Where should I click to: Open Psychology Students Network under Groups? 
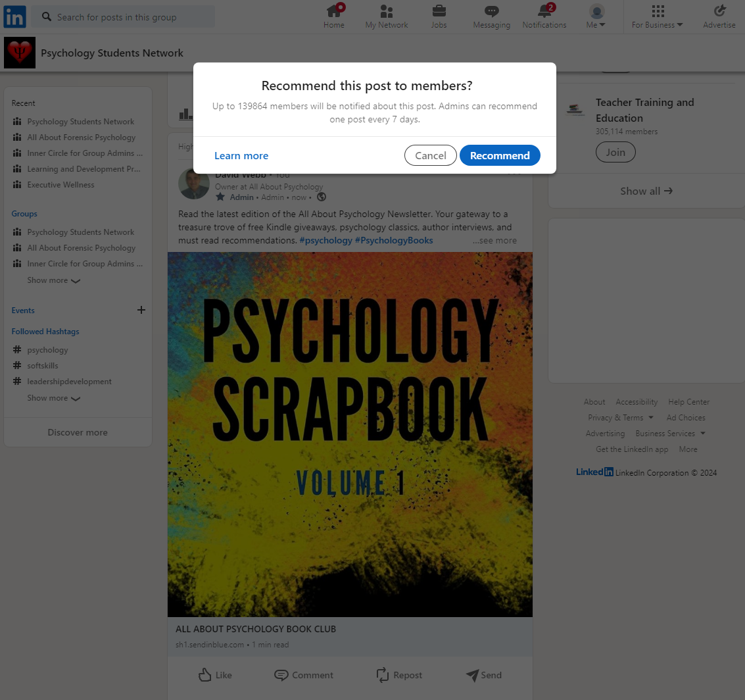[80, 232]
